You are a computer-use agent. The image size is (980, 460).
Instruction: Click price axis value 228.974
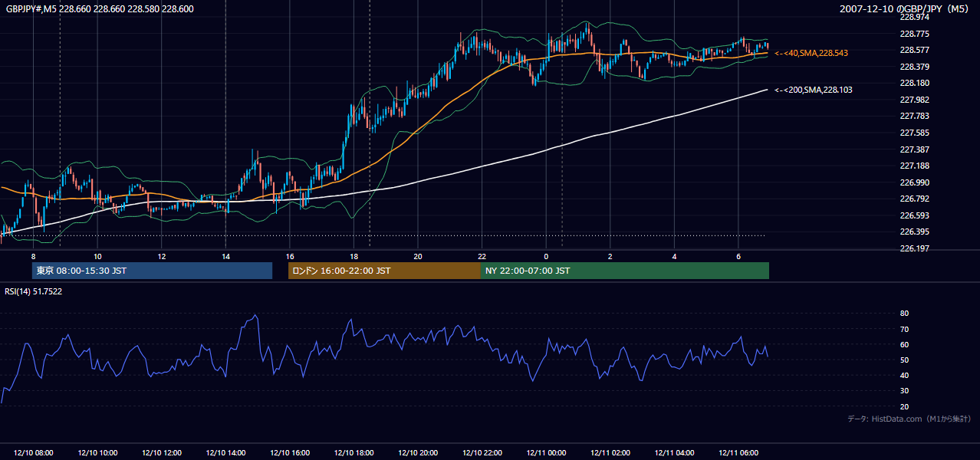(915, 17)
